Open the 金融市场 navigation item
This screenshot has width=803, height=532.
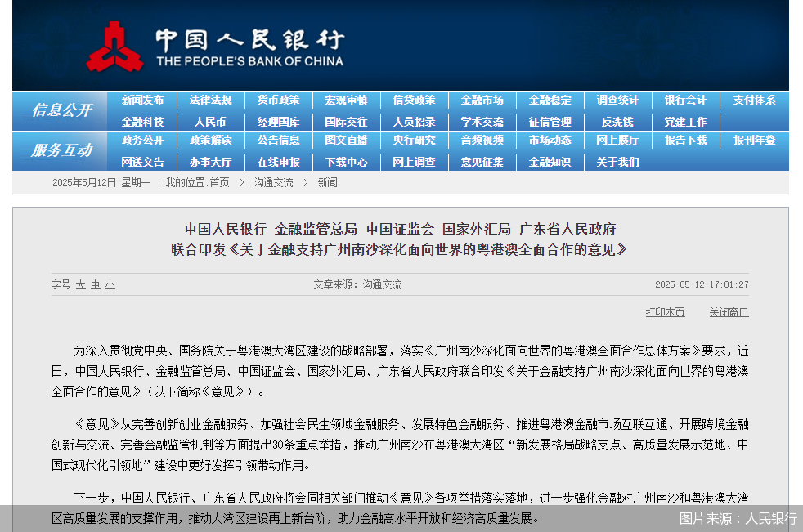482,100
